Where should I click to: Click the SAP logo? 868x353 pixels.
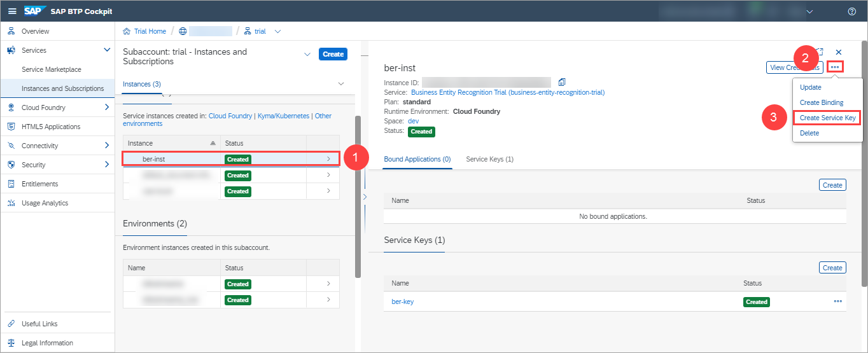click(x=34, y=11)
